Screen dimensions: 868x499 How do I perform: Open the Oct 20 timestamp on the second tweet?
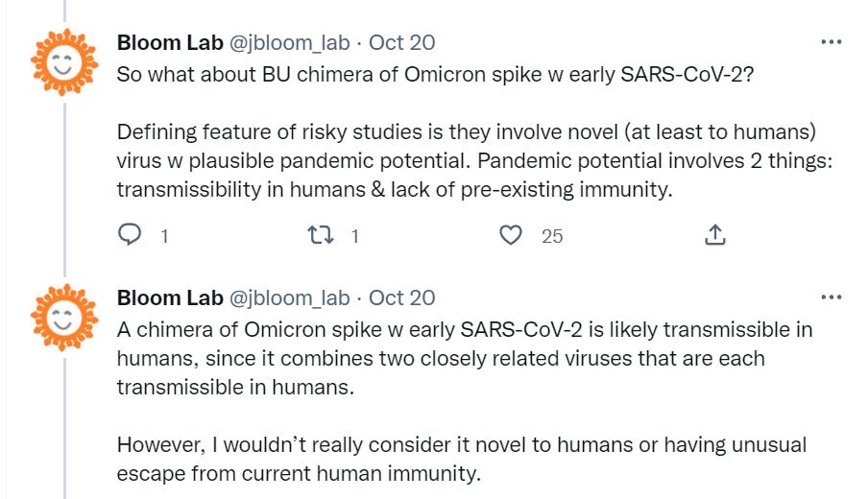pos(401,297)
